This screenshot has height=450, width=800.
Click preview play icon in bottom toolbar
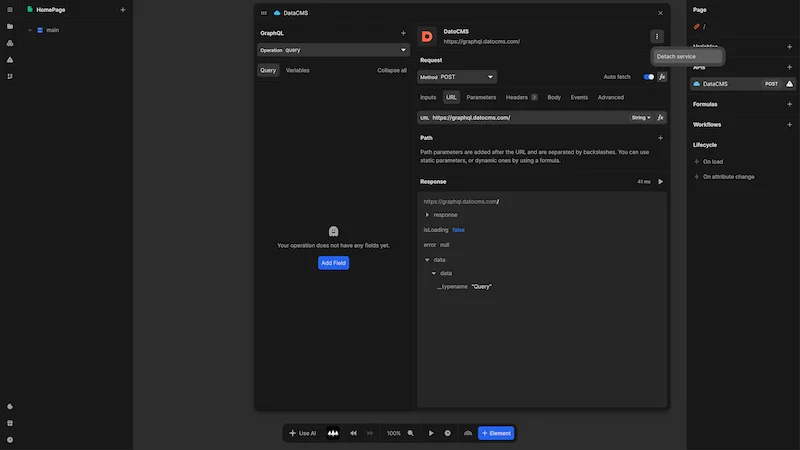(431, 433)
